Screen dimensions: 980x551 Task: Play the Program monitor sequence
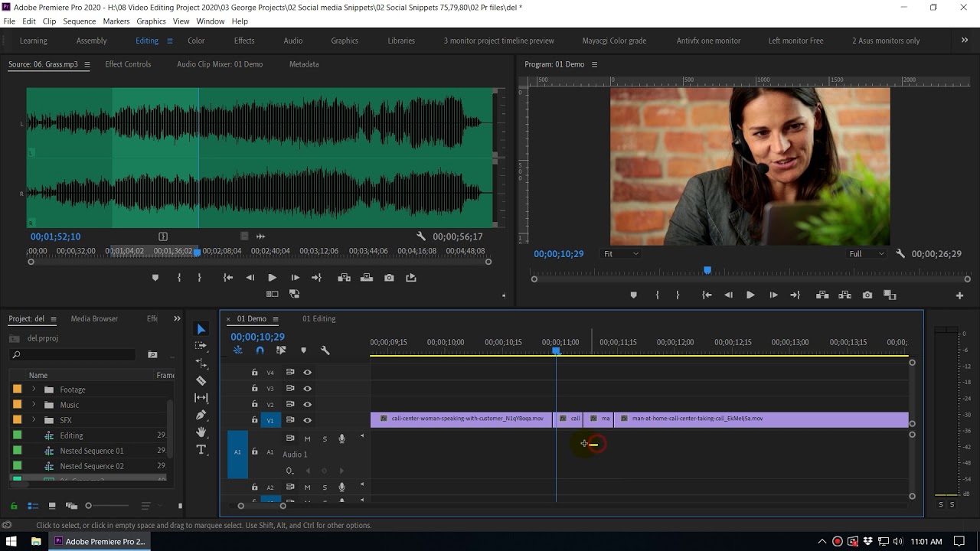click(x=750, y=295)
